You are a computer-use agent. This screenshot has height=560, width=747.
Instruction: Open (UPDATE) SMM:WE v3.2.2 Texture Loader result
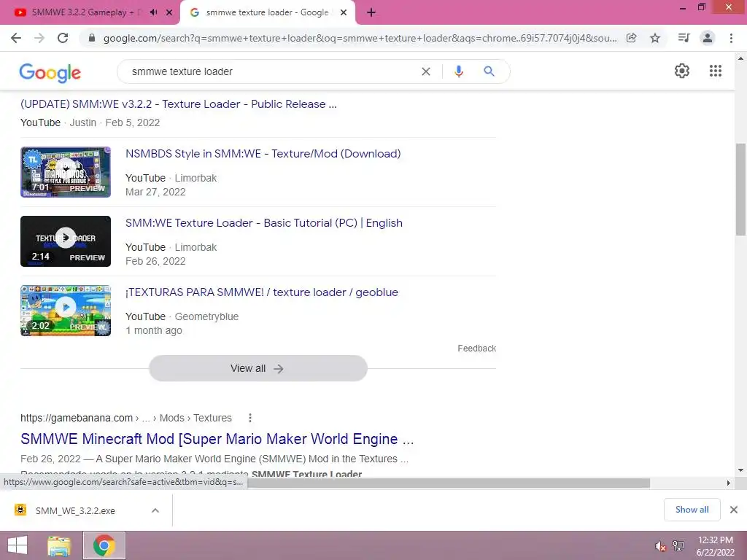(x=179, y=104)
